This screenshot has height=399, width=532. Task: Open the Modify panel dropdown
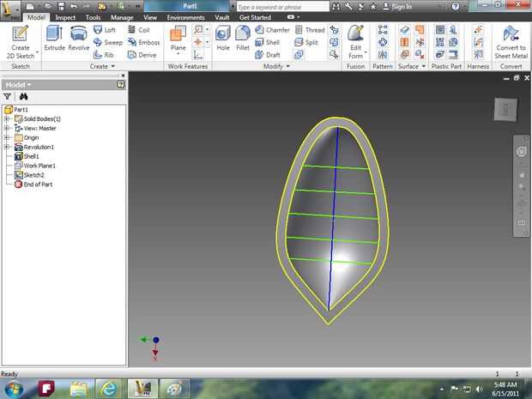[x=276, y=66]
